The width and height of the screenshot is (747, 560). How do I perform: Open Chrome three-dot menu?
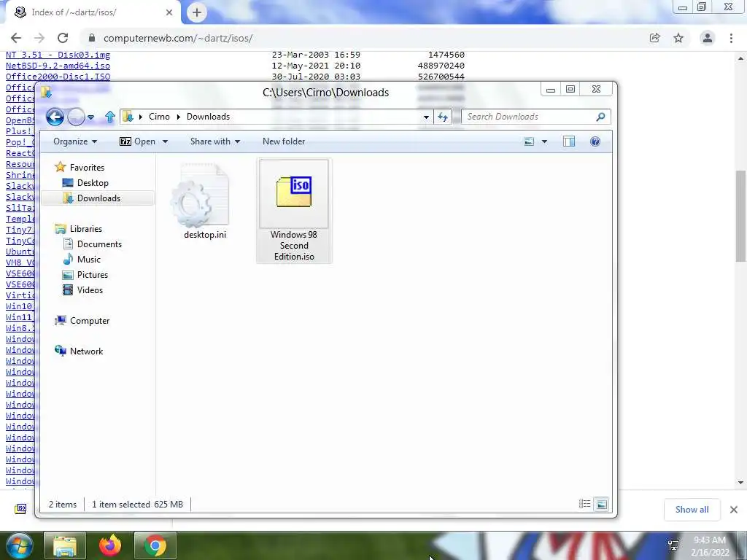coord(731,38)
